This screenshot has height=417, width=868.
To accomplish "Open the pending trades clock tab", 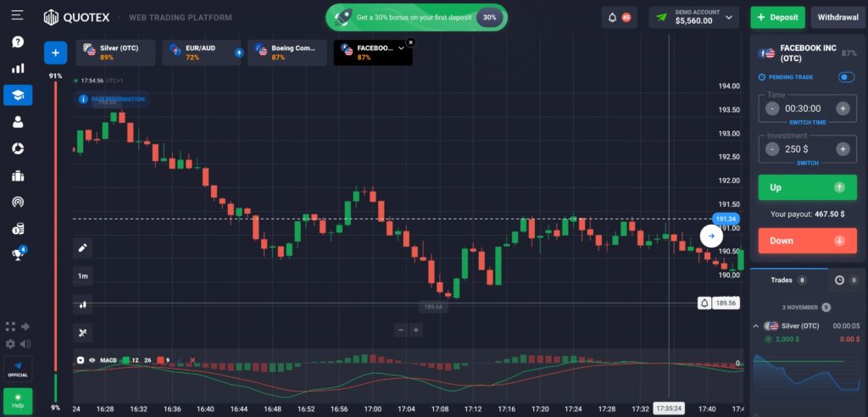I will click(x=847, y=281).
